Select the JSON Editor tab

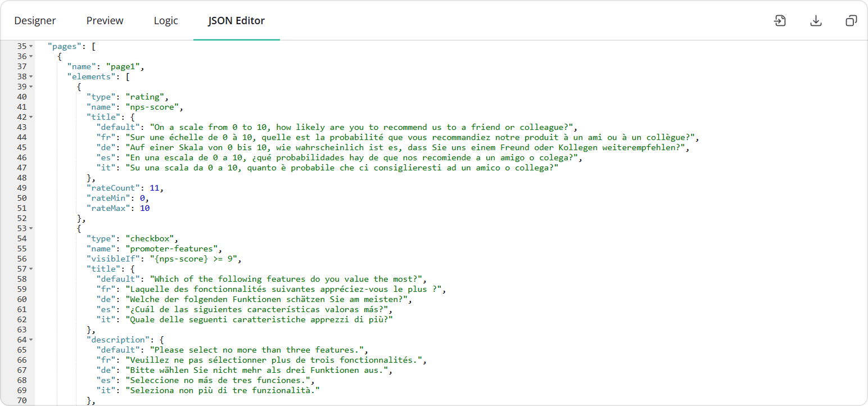(236, 20)
